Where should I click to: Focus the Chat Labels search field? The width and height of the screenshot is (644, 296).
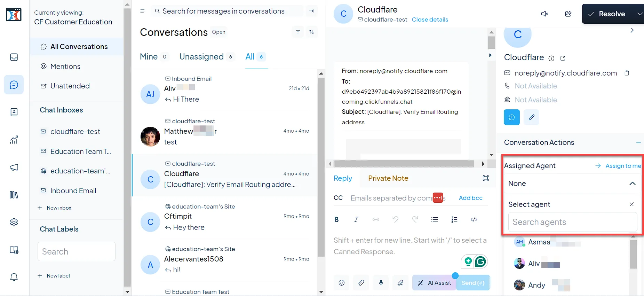coord(77,251)
